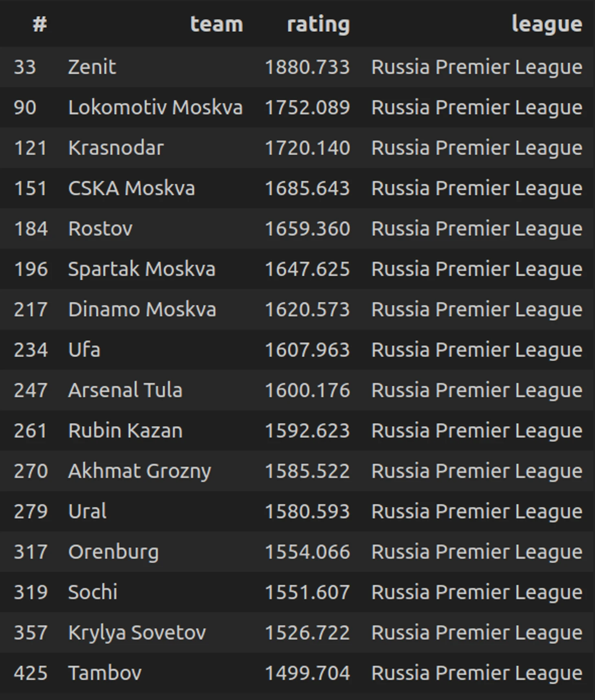The width and height of the screenshot is (595, 700).
Task: Select Orenburg's Russia Premier League cell
Action: click(x=476, y=552)
